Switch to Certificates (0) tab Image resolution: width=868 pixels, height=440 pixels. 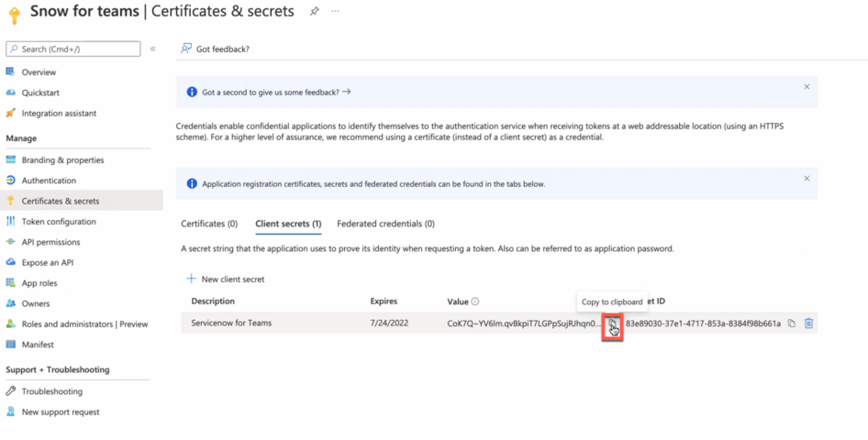tap(209, 224)
